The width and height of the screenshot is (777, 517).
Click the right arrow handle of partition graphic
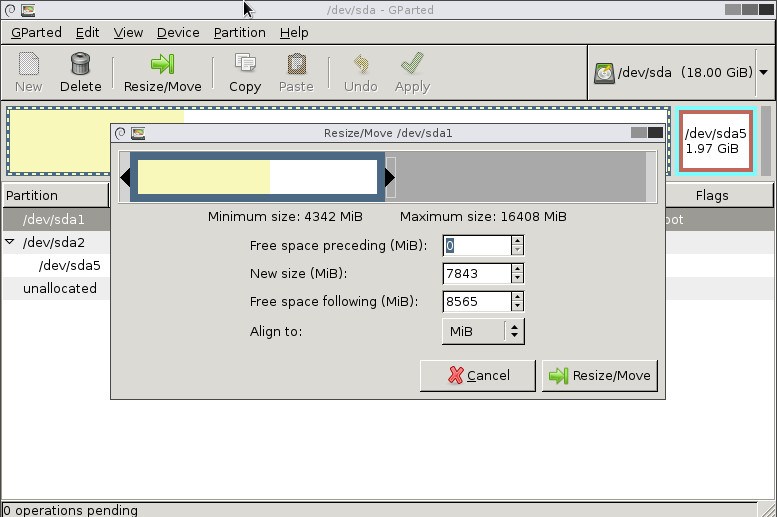(x=390, y=177)
